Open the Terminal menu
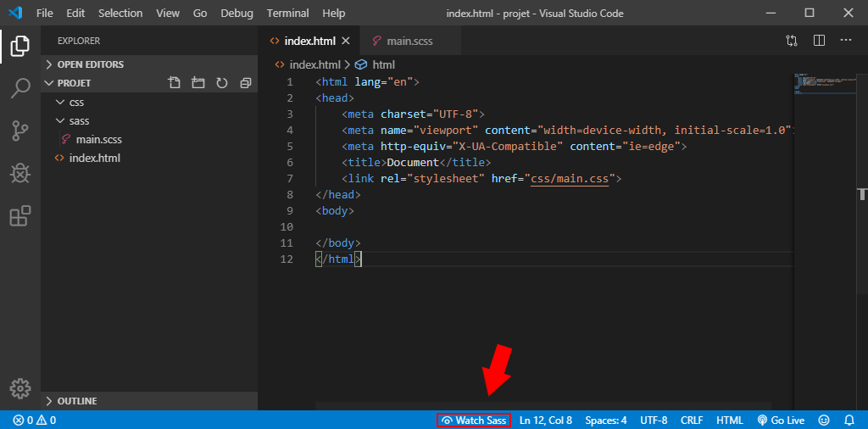This screenshot has width=868, height=429. pos(287,13)
